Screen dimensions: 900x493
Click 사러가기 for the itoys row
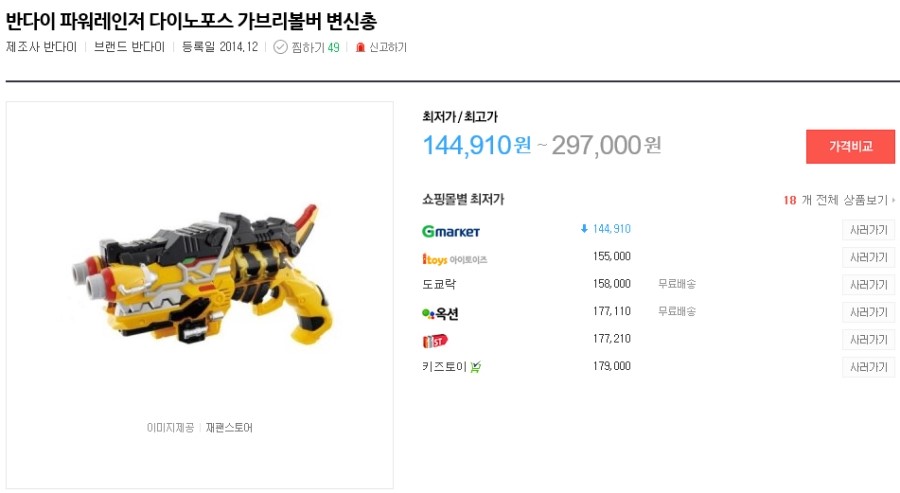(868, 257)
